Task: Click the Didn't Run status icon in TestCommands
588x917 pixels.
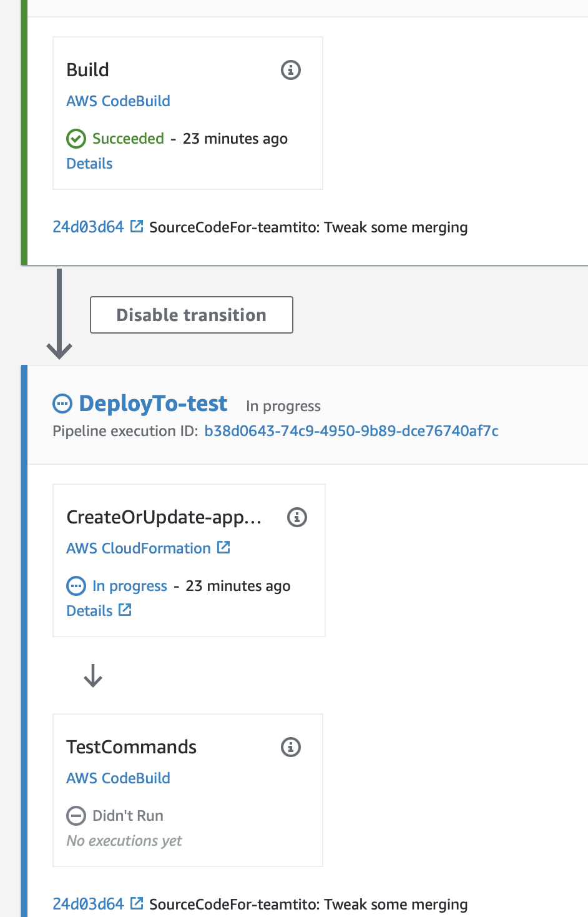Action: tap(76, 816)
